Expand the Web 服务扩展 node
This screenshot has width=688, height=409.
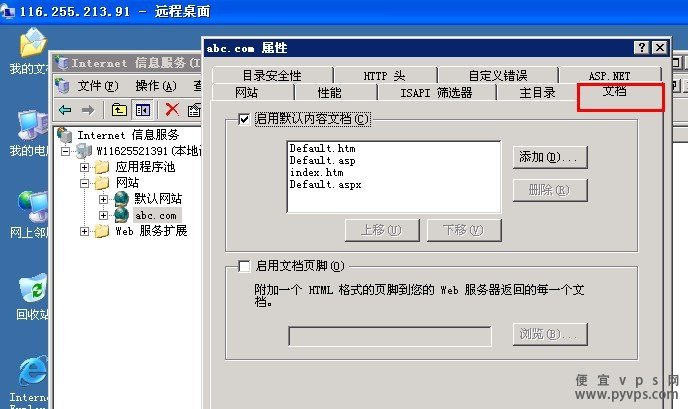84,231
